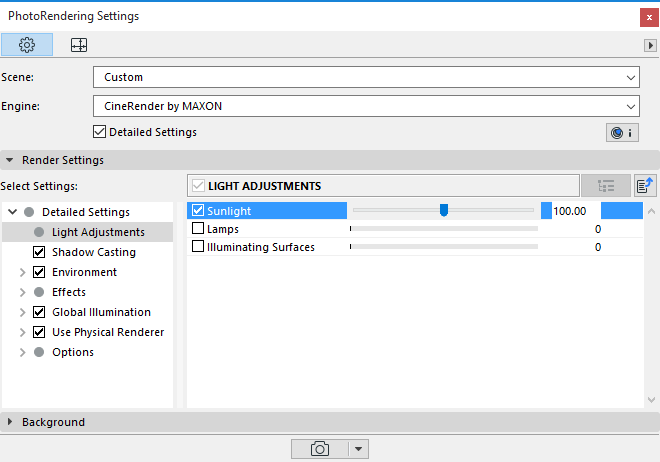Click the list view toggle icon
The width and height of the screenshot is (660, 462).
(606, 185)
